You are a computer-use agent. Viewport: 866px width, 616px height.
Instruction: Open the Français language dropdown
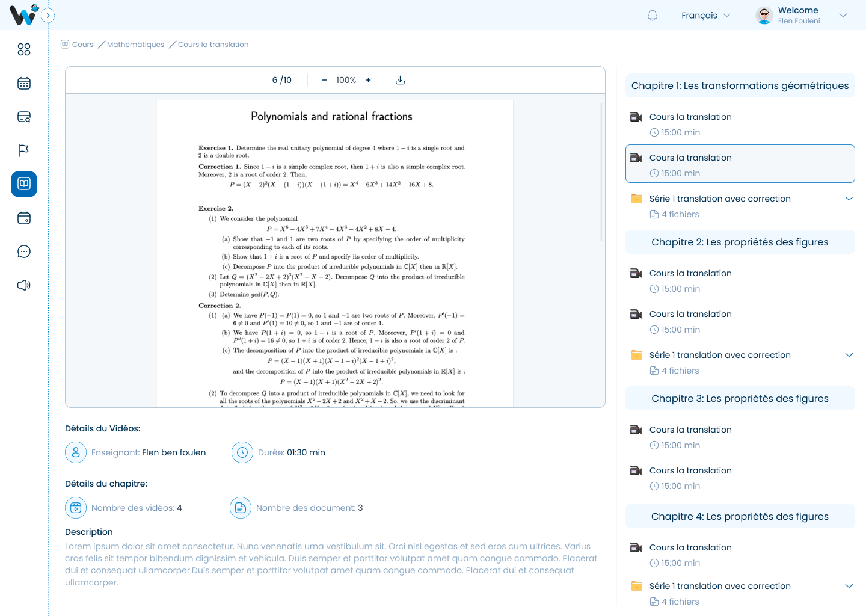coord(705,16)
